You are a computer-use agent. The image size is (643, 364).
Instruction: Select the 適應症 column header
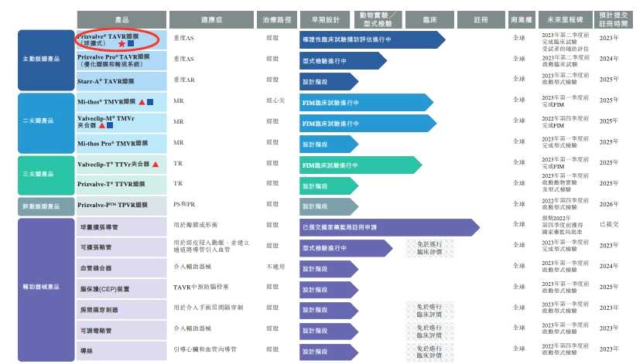pyautogui.click(x=211, y=19)
